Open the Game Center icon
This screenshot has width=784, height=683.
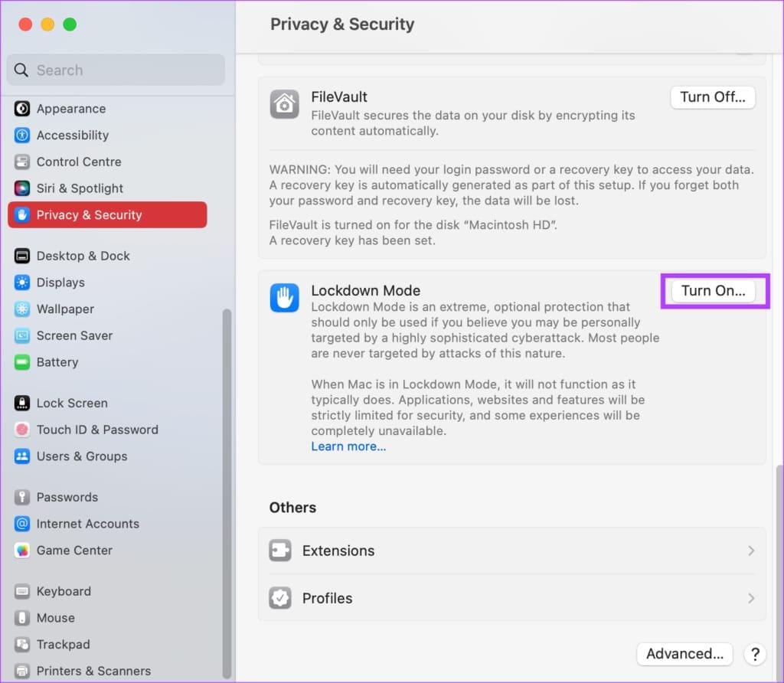pyautogui.click(x=22, y=551)
